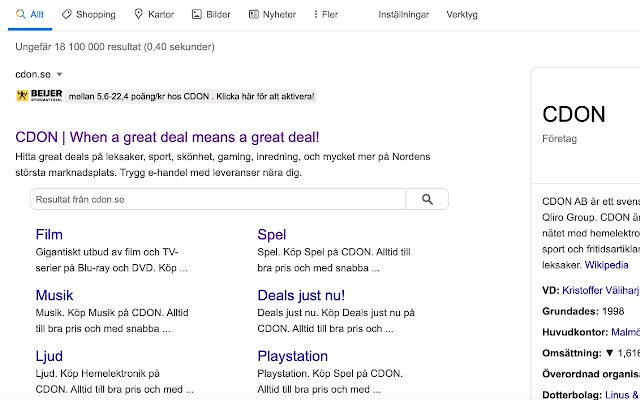Click the Grundades 1998 entry
The width and height of the screenshot is (640, 400).
(x=583, y=311)
